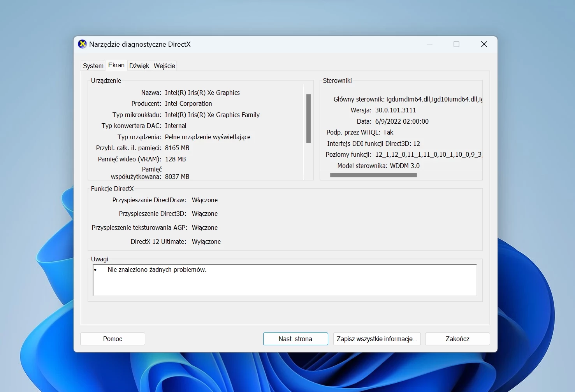Switch to the System tab
This screenshot has width=575, height=392.
[93, 66]
